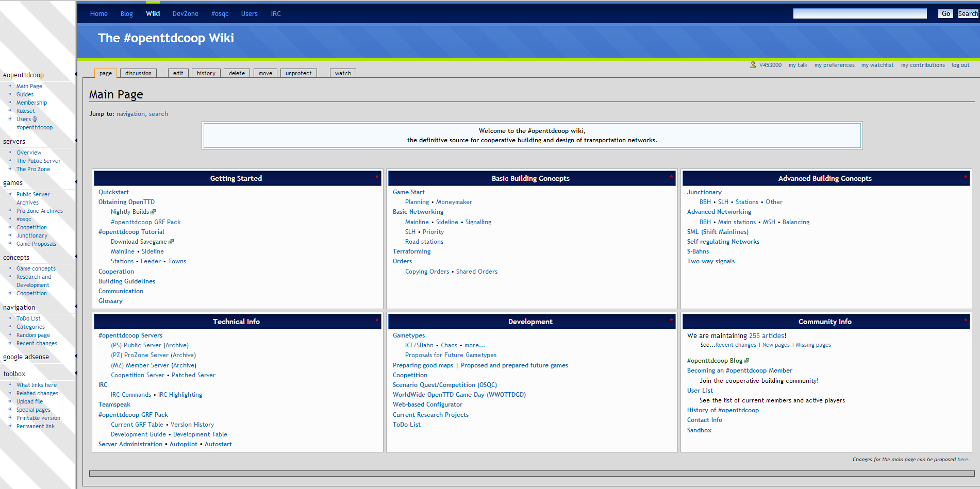Click 'here' in main page changes note
The image size is (980, 489).
[x=962, y=460]
